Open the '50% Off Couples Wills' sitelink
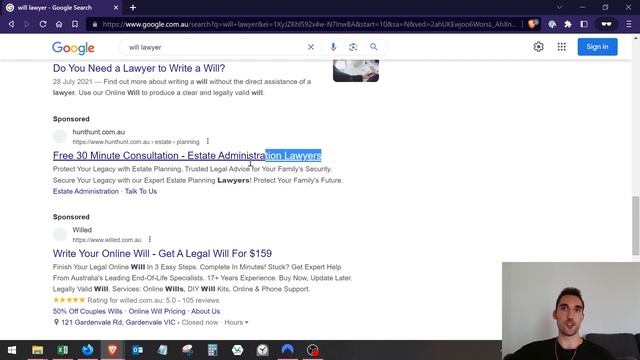 pos(87,311)
